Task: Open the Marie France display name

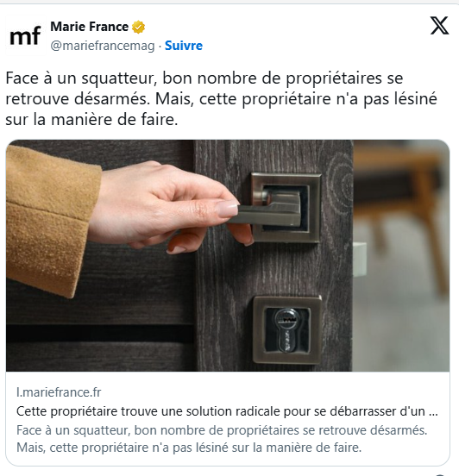Action: [90, 27]
